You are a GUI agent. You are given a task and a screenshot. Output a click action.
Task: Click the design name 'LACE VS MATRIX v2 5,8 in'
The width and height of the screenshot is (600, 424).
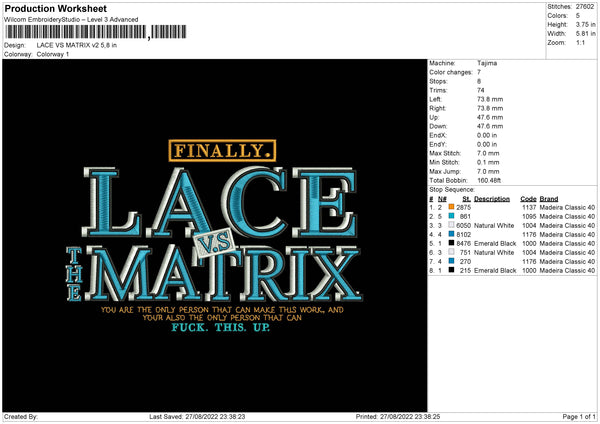tap(77, 45)
